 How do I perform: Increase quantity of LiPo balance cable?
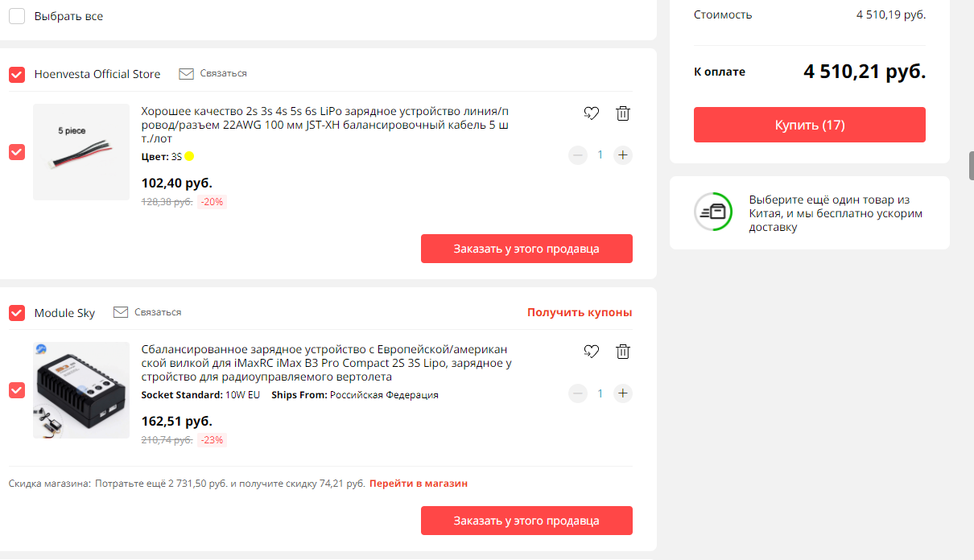[622, 155]
